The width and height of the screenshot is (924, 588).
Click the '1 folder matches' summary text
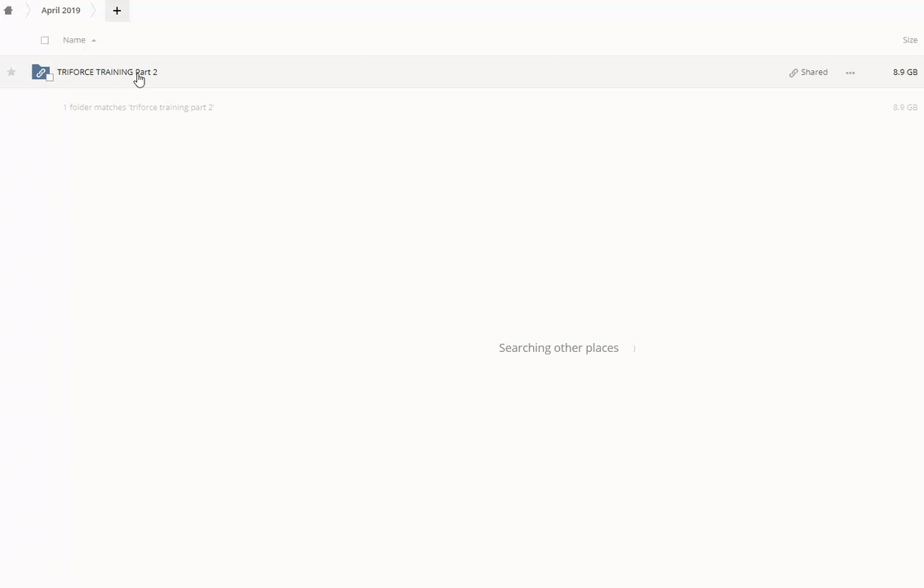point(138,107)
